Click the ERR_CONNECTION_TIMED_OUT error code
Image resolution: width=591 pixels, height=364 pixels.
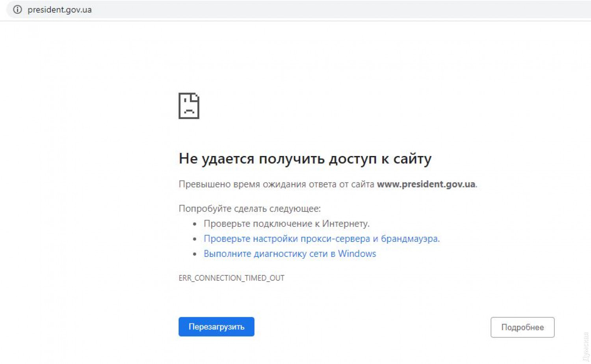point(231,278)
